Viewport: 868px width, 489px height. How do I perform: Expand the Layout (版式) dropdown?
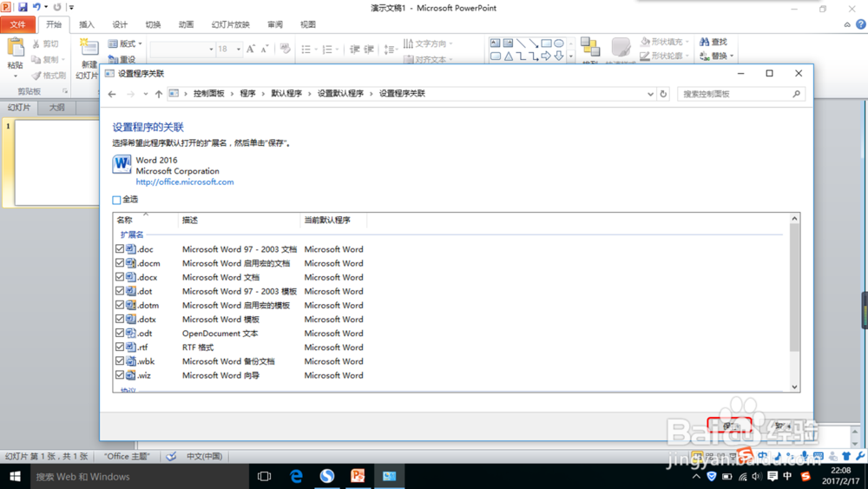click(140, 43)
